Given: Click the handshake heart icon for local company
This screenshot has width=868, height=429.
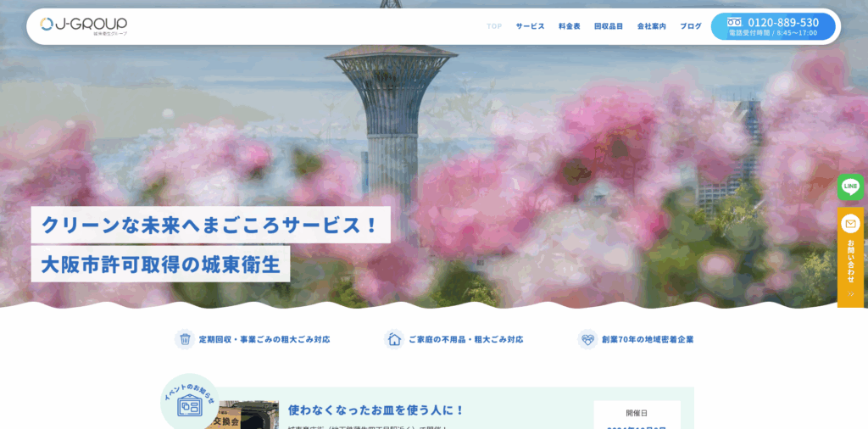Looking at the screenshot, I should (587, 339).
